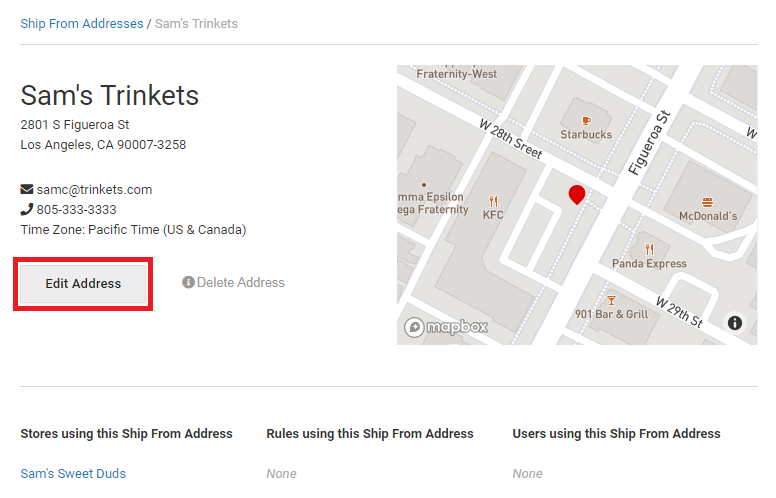Click the Figueroa St label on map
The width and height of the screenshot is (776, 498).
649,143
